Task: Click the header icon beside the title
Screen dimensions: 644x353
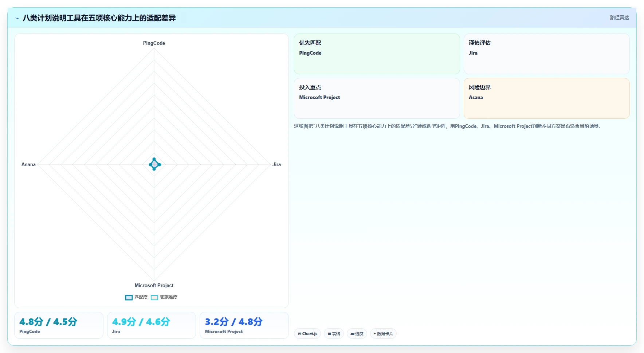Action: [17, 18]
